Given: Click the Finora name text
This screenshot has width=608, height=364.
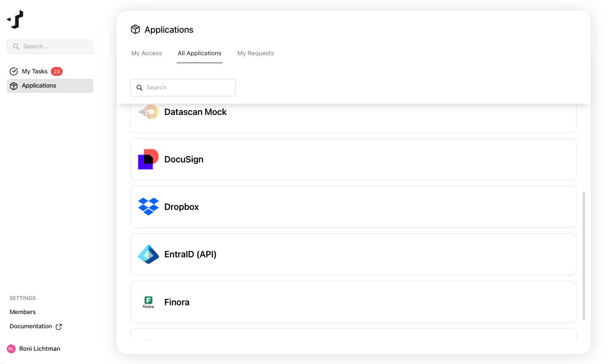Looking at the screenshot, I should point(177,302).
